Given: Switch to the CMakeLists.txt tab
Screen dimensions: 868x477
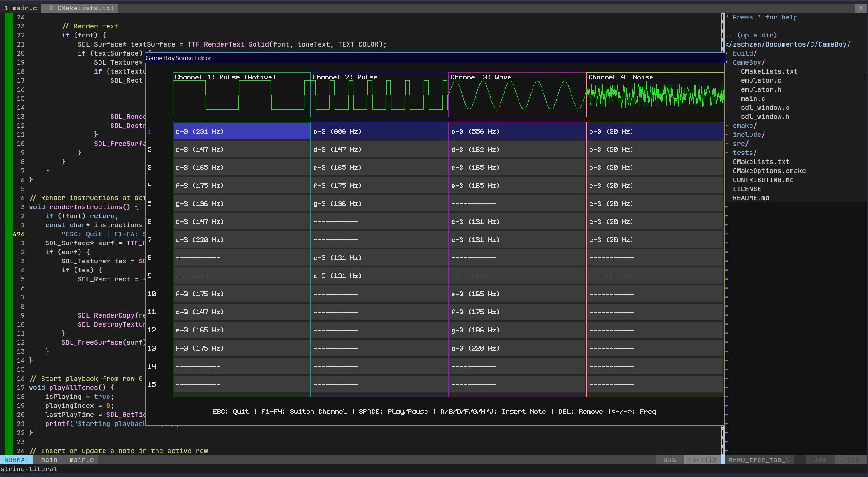Looking at the screenshot, I should (81, 8).
